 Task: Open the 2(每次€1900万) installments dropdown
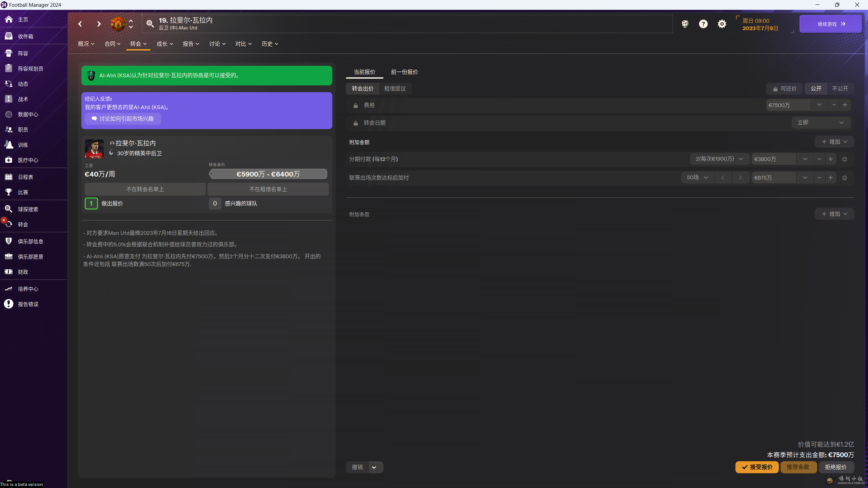[719, 159]
